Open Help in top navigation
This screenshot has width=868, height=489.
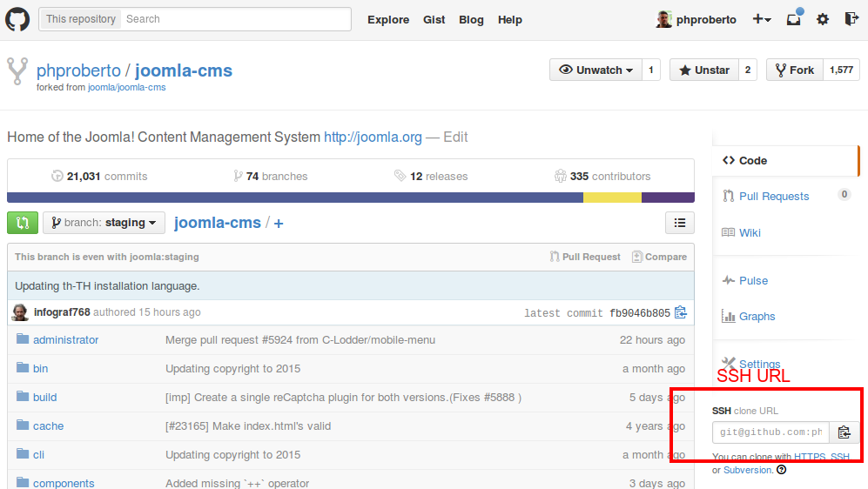(510, 20)
